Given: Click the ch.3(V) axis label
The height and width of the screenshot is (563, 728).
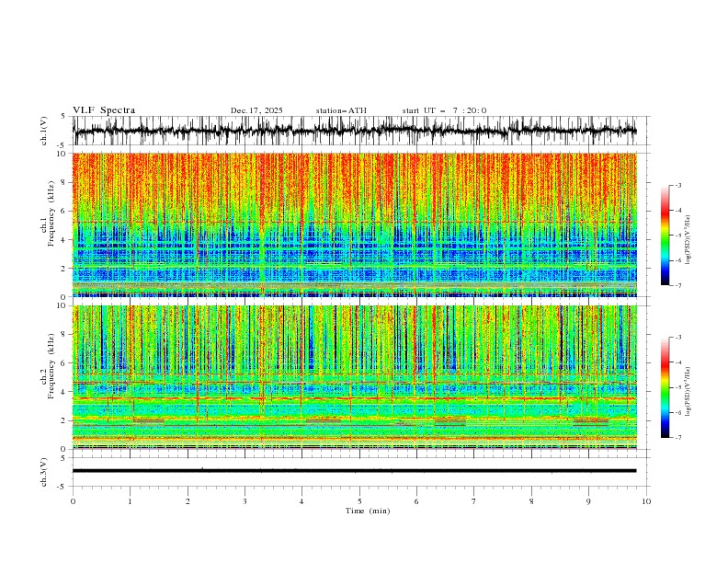Looking at the screenshot, I should [44, 472].
